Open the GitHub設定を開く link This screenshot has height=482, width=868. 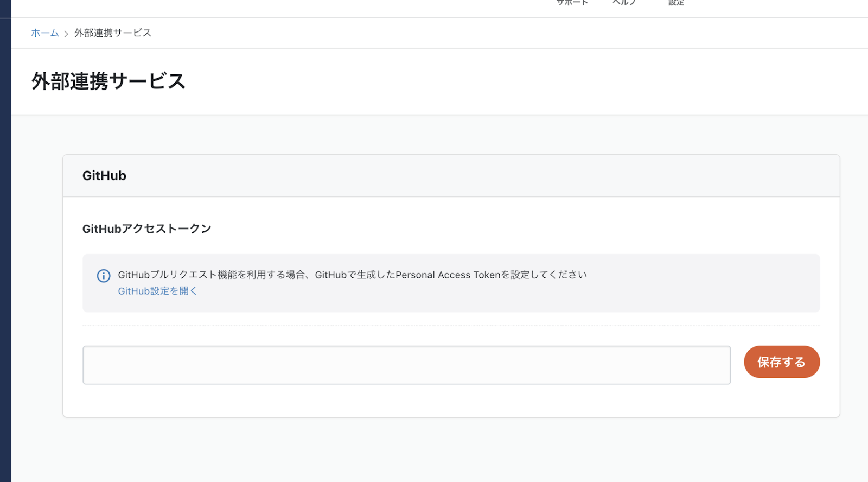point(157,291)
